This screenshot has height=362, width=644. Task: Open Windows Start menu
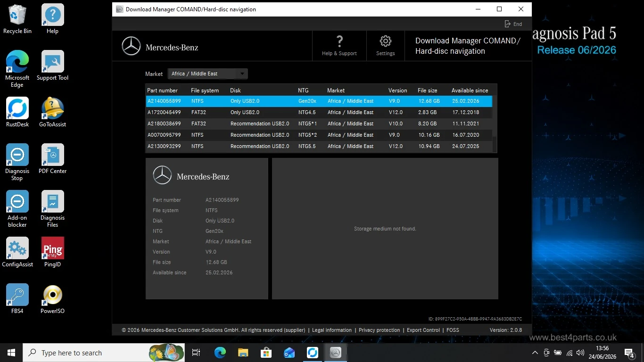click(11, 353)
